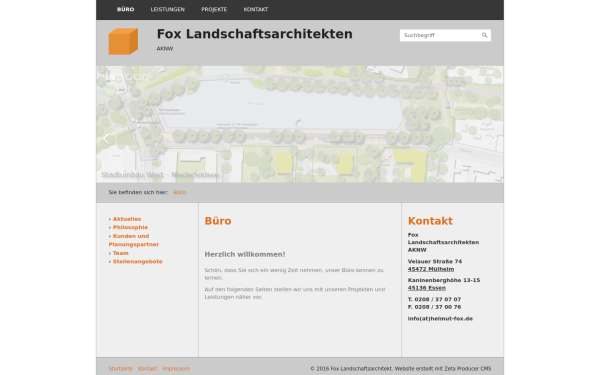Click the info(at)helmut-fox.de email text
600x375 pixels.
coord(440,318)
